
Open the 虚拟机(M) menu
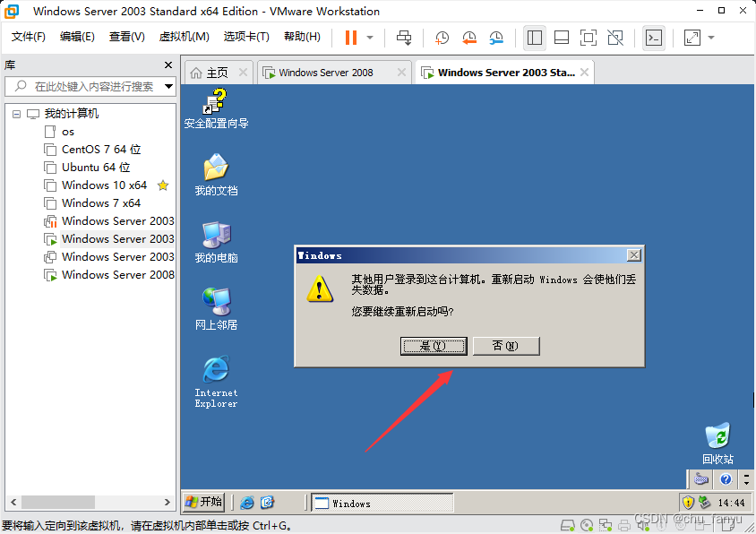(185, 37)
